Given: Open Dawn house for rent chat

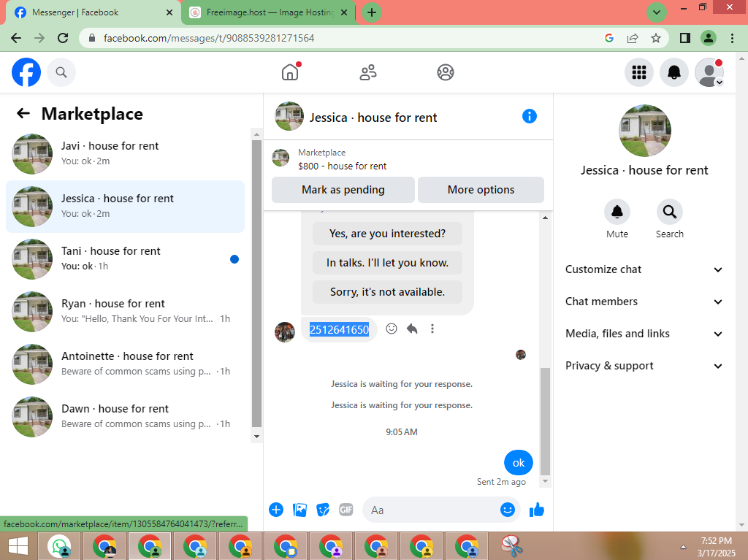Looking at the screenshot, I should (x=125, y=416).
